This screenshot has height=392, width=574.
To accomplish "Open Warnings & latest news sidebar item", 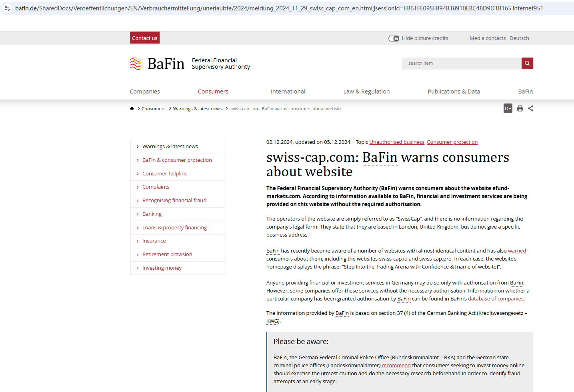I will (x=170, y=147).
